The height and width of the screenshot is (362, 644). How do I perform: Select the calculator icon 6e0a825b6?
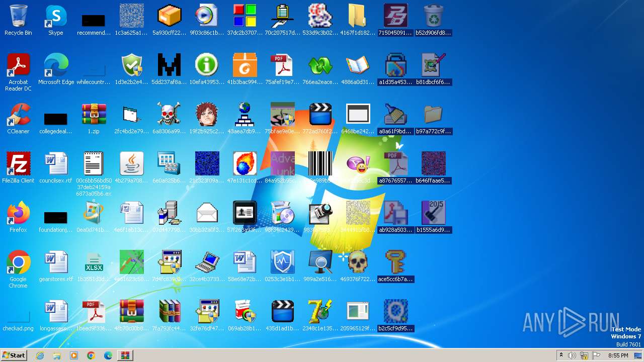click(169, 168)
